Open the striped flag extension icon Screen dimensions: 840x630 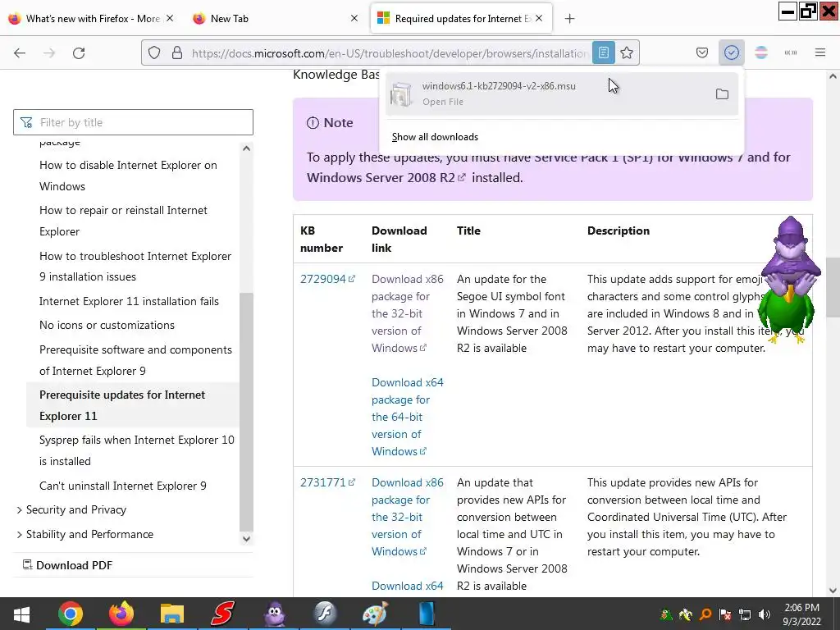click(x=760, y=53)
